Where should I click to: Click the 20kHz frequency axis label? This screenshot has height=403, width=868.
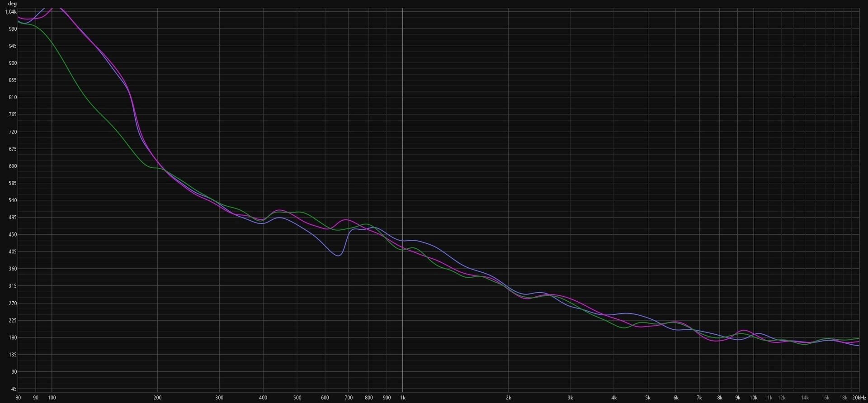[x=859, y=398]
